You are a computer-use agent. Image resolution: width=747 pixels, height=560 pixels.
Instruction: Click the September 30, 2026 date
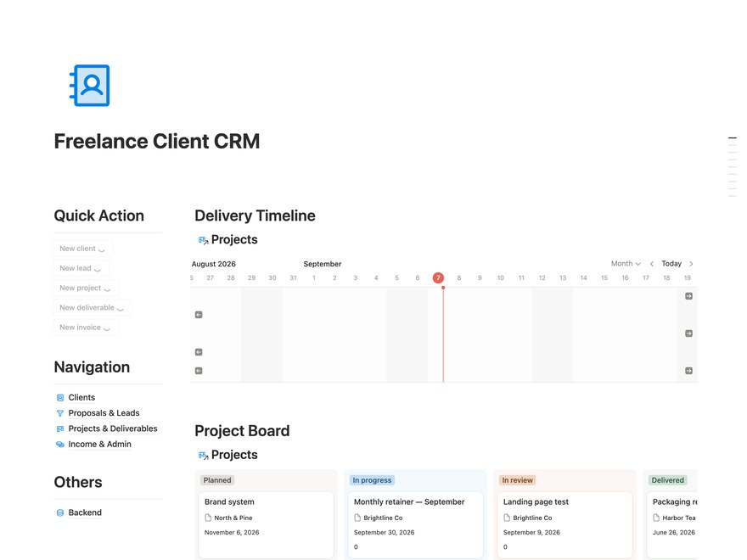pyautogui.click(x=384, y=532)
